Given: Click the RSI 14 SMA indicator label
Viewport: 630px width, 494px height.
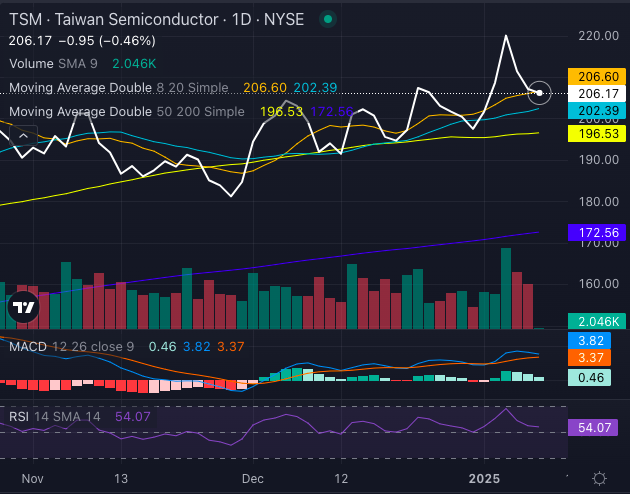Looking at the screenshot, I should [x=58, y=414].
